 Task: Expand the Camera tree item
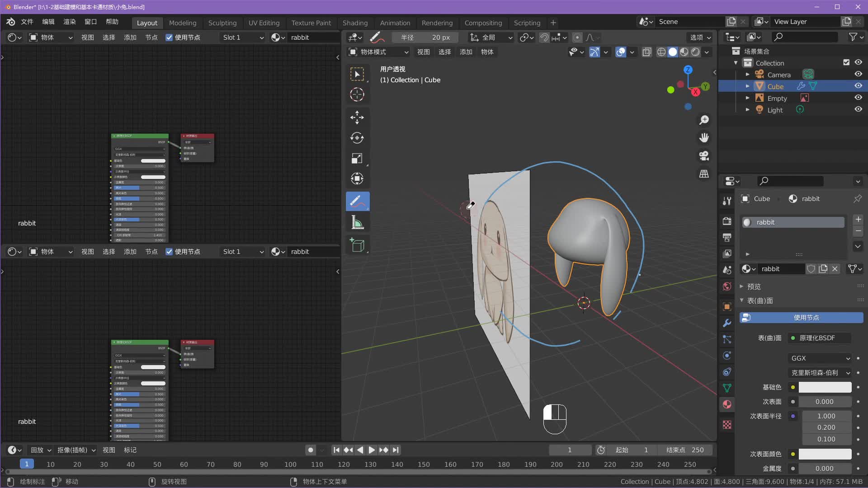[x=747, y=75]
